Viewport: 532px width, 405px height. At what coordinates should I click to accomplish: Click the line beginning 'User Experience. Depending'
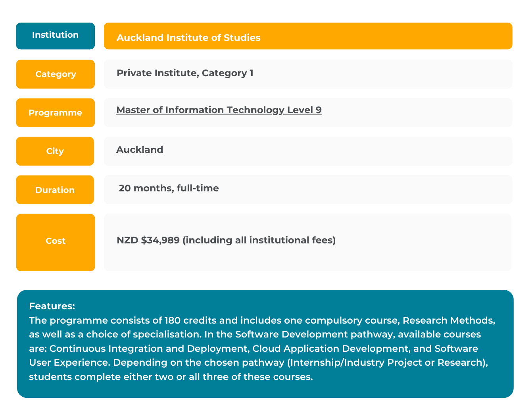(259, 363)
